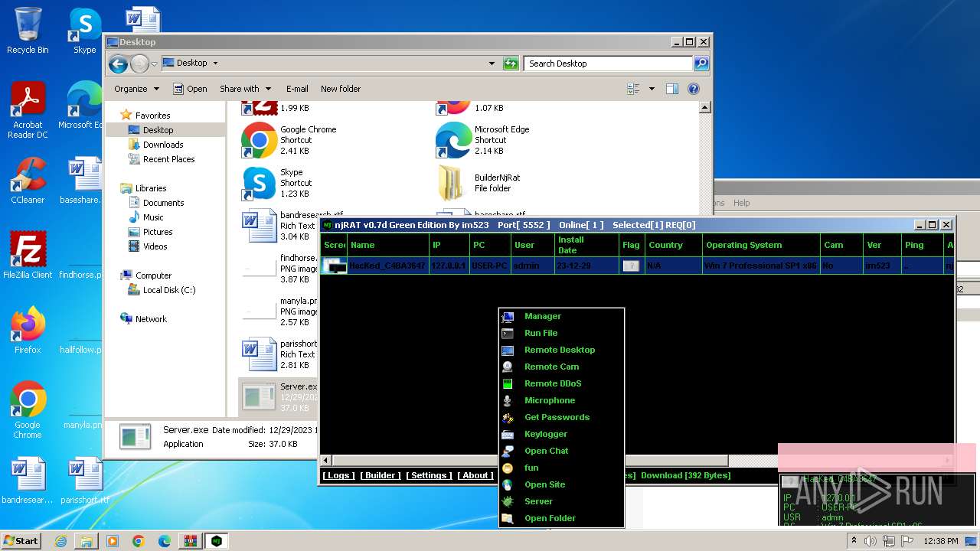Screen dimensions: 980x551
Task: Click the Server bug icon
Action: coord(508,501)
